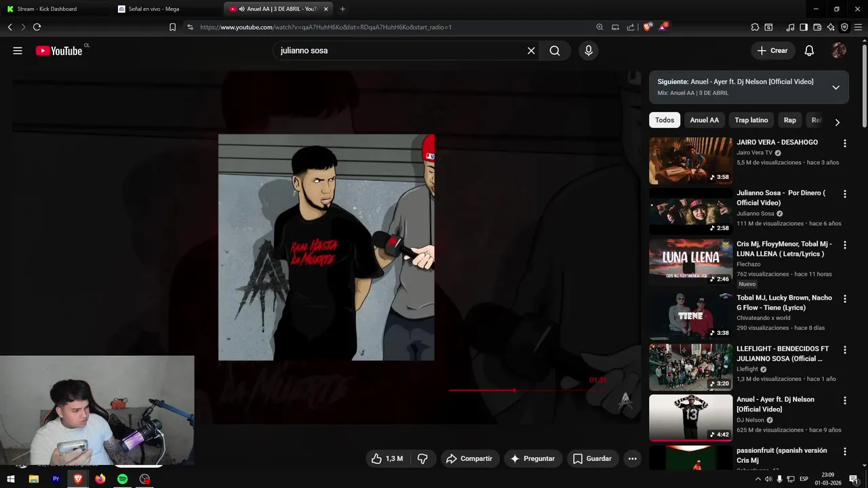Go back in browser history
Screen dimensions: 868x488
click(x=9, y=27)
